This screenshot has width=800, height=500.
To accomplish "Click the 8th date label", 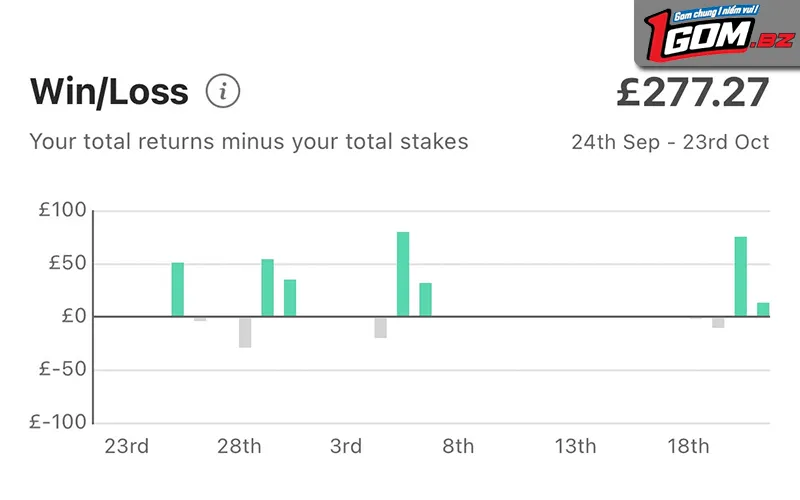I will pos(458,446).
